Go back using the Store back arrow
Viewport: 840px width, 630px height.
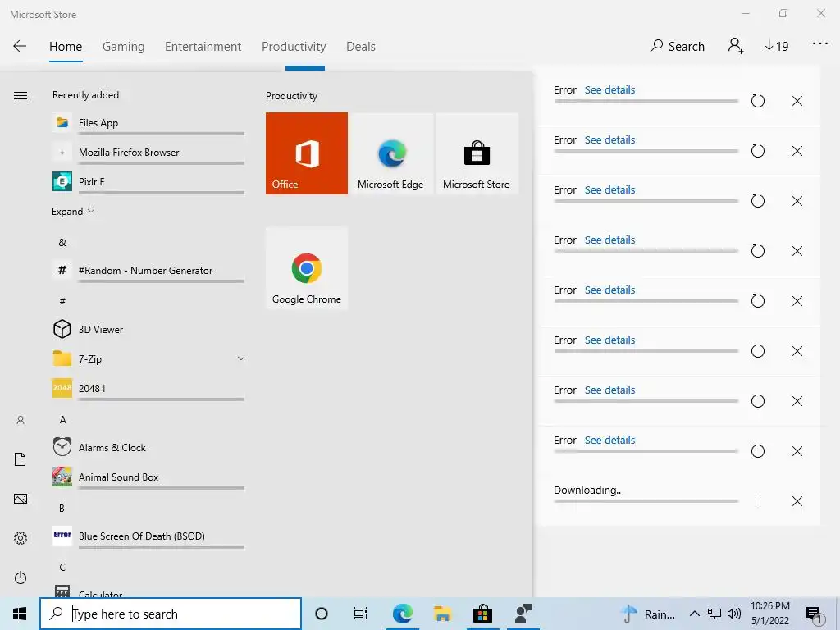pyautogui.click(x=20, y=47)
